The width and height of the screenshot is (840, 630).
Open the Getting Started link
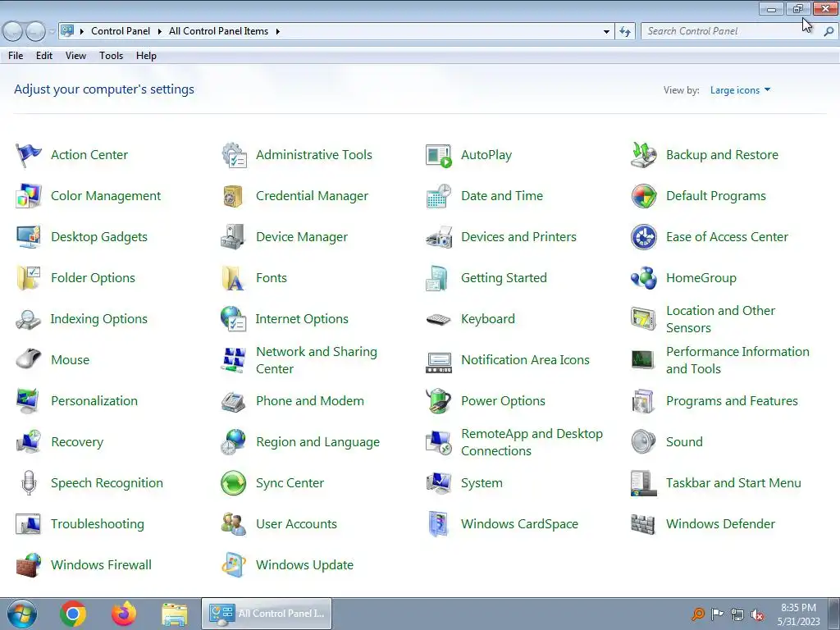point(504,278)
